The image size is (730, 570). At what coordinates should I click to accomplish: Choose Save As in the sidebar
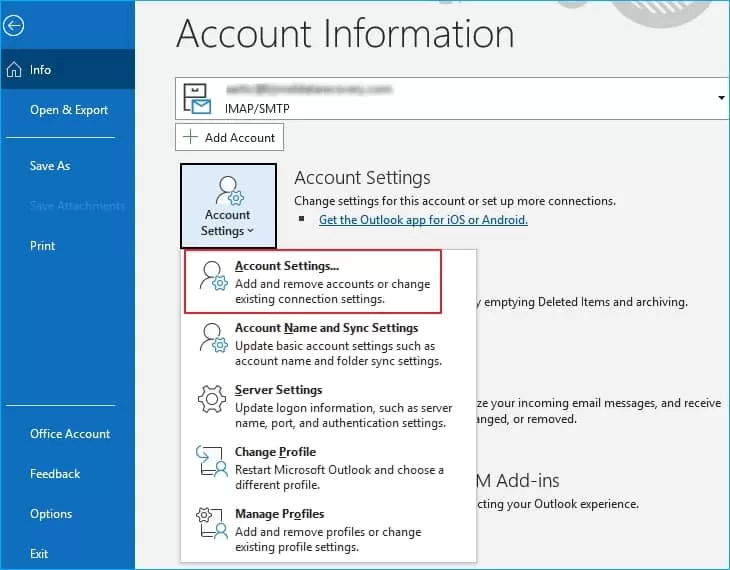tap(50, 166)
